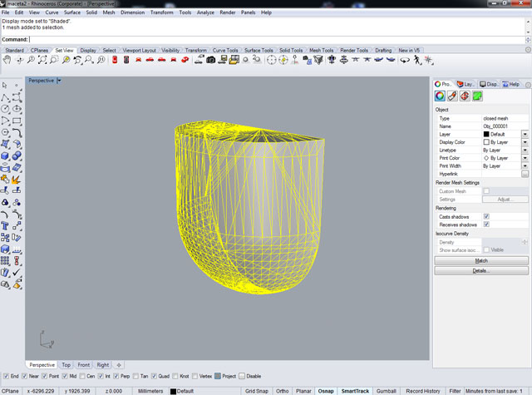
Task: Click the check mark analyze icon
Action: (17, 273)
